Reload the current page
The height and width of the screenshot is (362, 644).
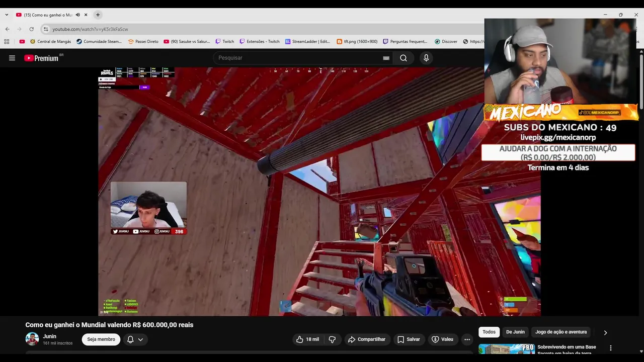point(31,29)
